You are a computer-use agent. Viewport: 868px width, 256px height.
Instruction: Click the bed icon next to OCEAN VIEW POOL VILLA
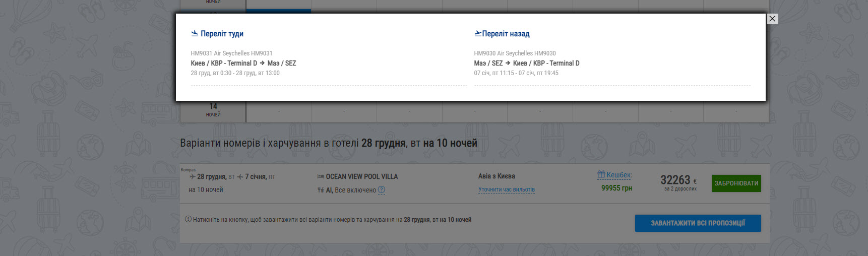[321, 176]
